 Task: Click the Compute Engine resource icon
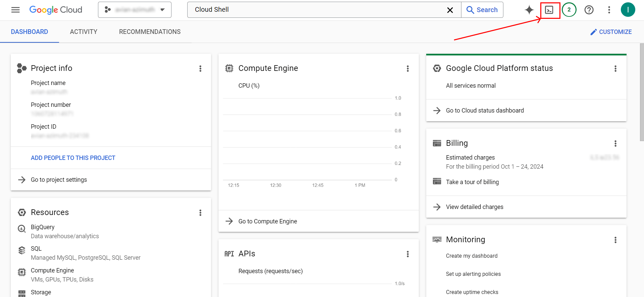click(x=22, y=272)
